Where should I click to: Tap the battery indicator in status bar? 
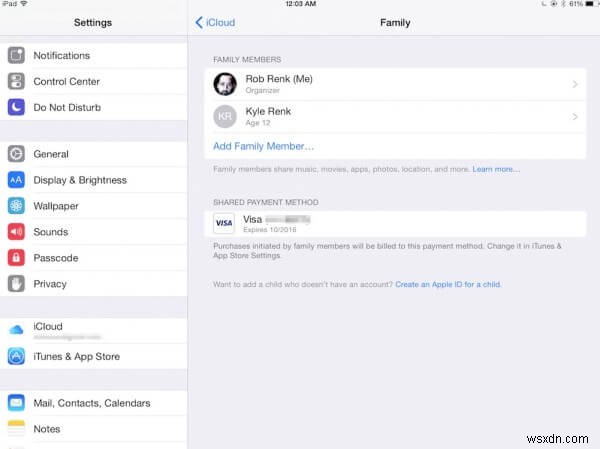(590, 4)
